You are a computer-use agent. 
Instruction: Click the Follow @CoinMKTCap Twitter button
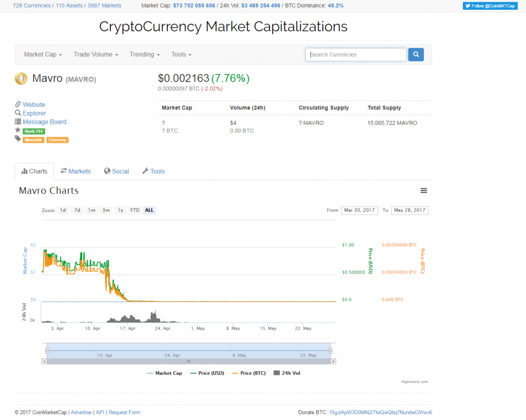[x=490, y=6]
